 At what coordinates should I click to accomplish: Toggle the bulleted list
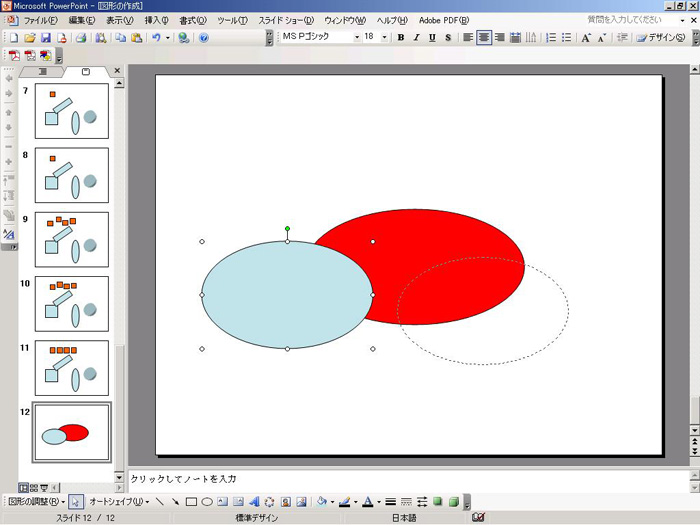567,38
